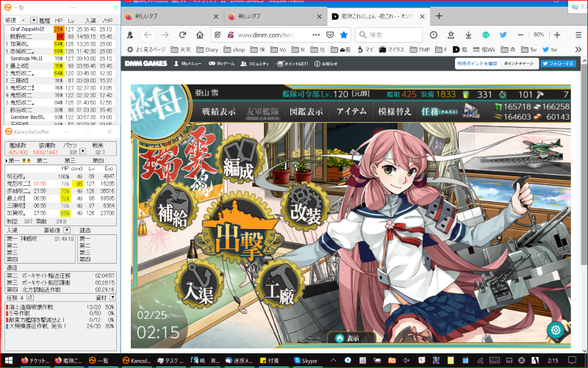The height and width of the screenshot is (368, 588).
Task: Open the Firefox hamburger menu
Action: point(578,35)
